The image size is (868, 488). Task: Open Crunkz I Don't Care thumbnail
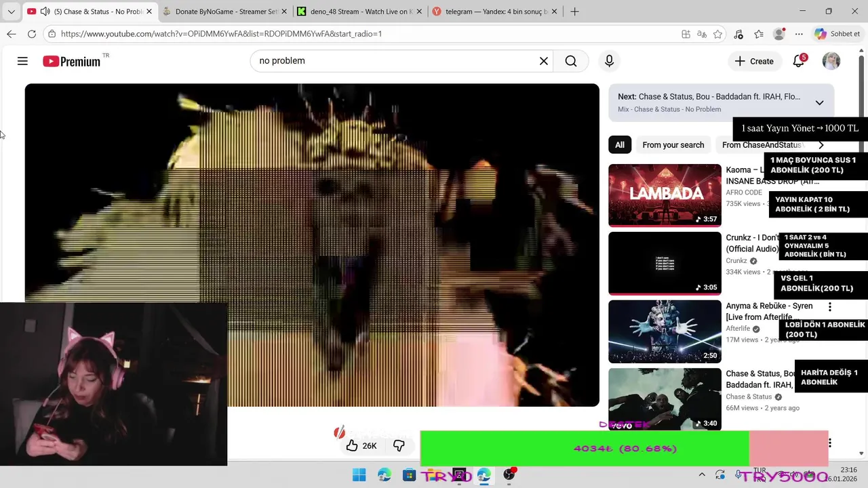pyautogui.click(x=665, y=264)
